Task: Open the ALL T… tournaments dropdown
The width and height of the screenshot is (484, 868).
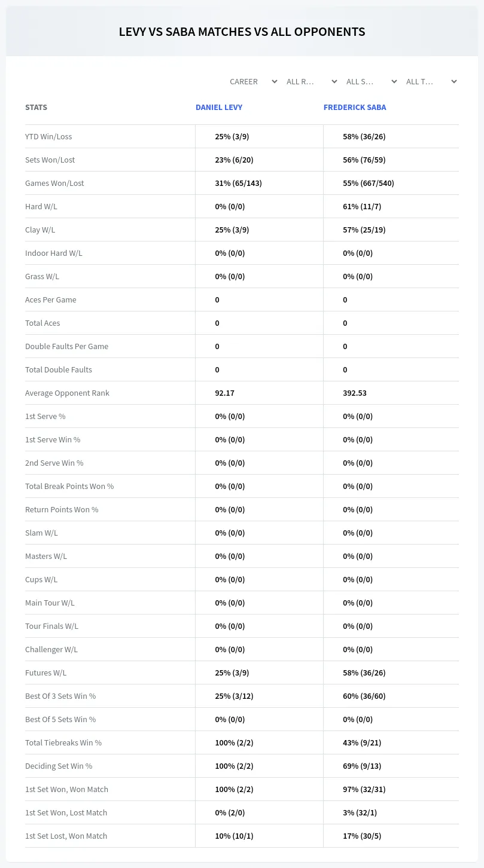Action: [431, 81]
